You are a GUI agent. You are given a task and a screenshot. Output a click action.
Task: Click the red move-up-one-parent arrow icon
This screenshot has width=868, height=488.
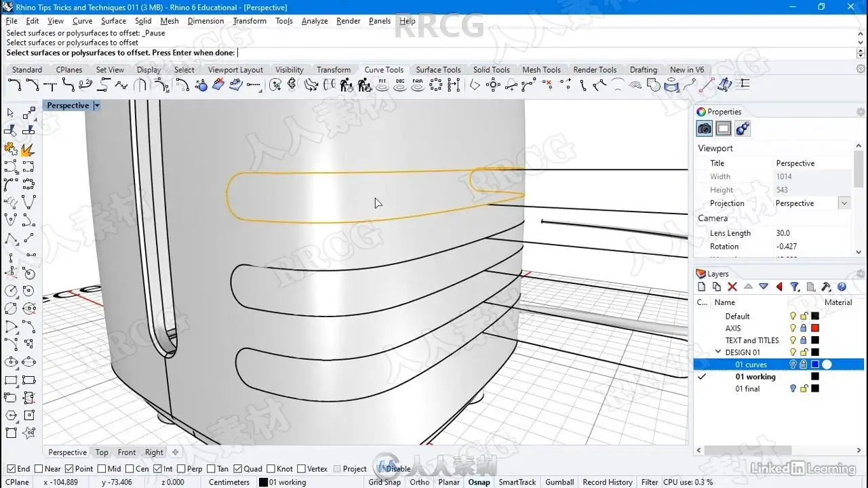coord(779,287)
